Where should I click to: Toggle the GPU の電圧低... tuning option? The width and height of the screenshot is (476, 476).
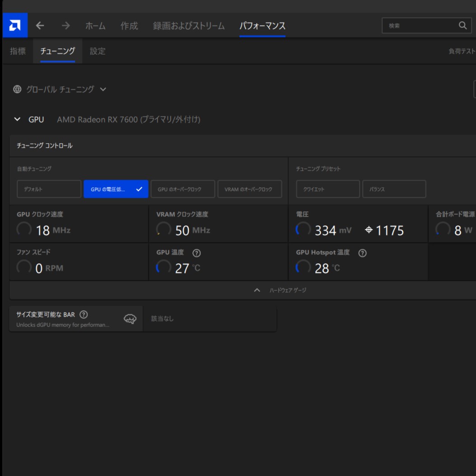tap(116, 189)
